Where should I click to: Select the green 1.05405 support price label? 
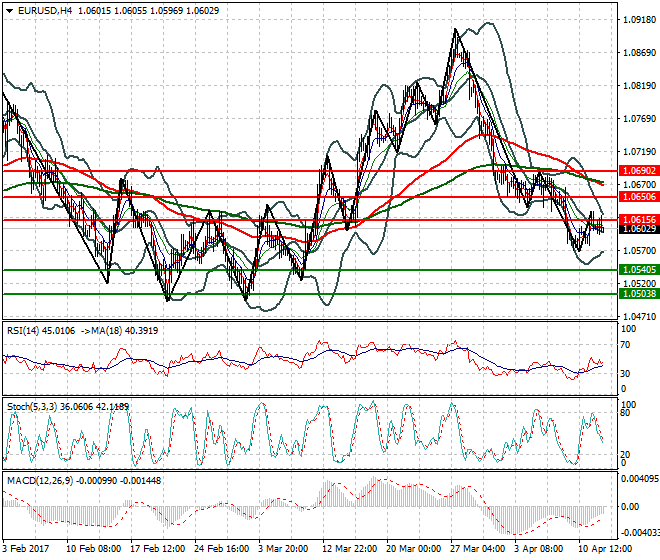point(639,269)
